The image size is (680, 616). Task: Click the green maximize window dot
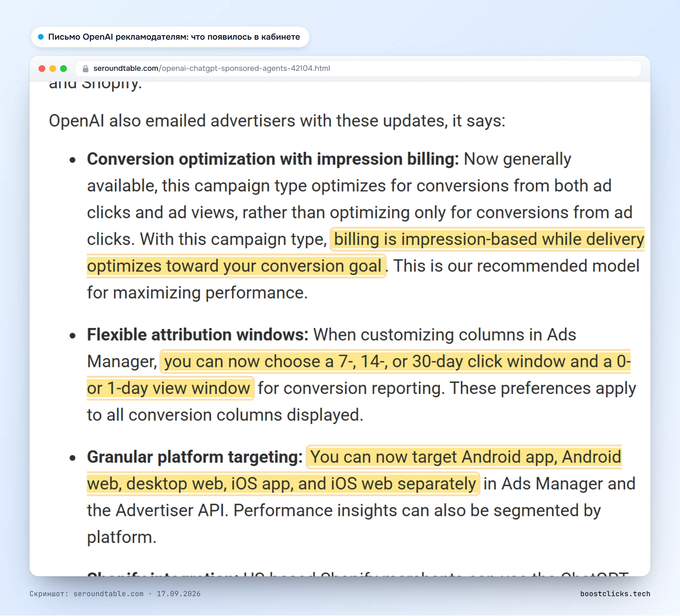pyautogui.click(x=63, y=69)
